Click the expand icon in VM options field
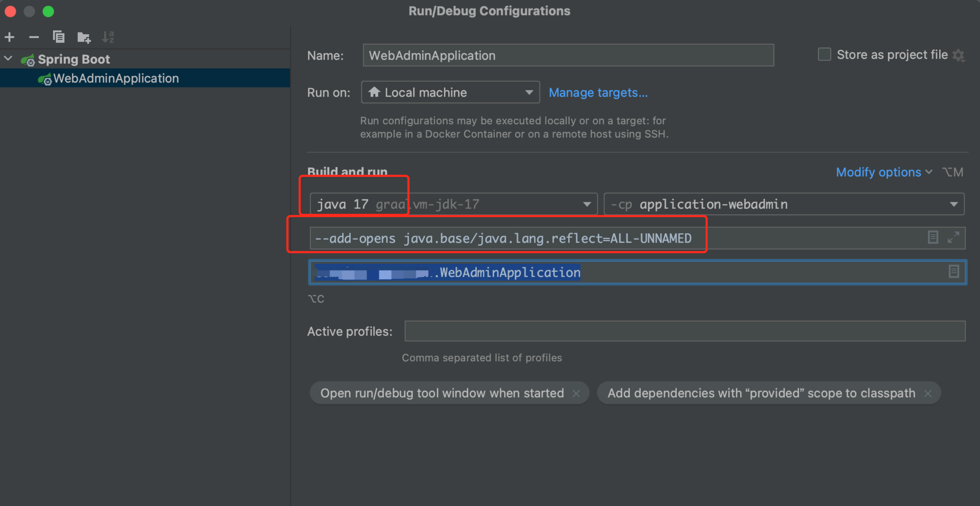The image size is (980, 506). coord(953,237)
